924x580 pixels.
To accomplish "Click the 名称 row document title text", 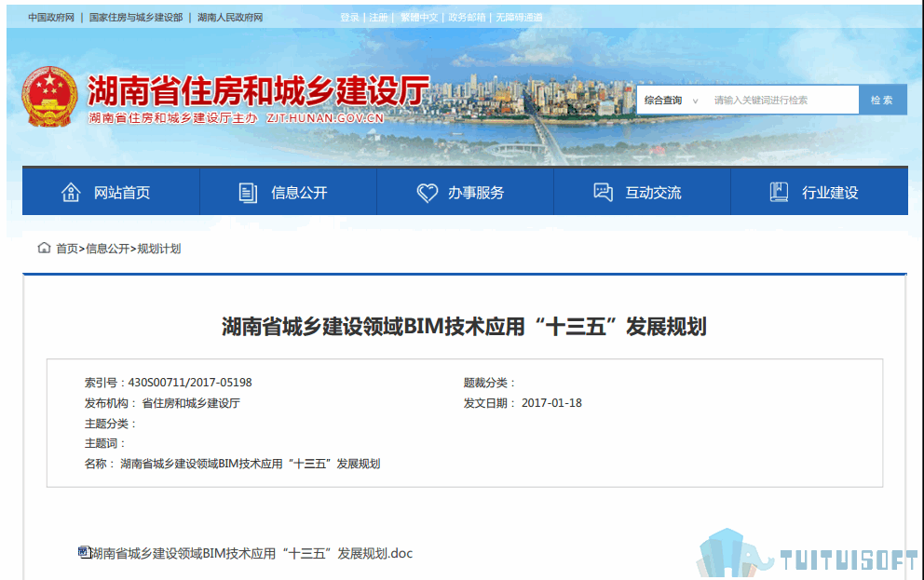I will click(x=251, y=464).
